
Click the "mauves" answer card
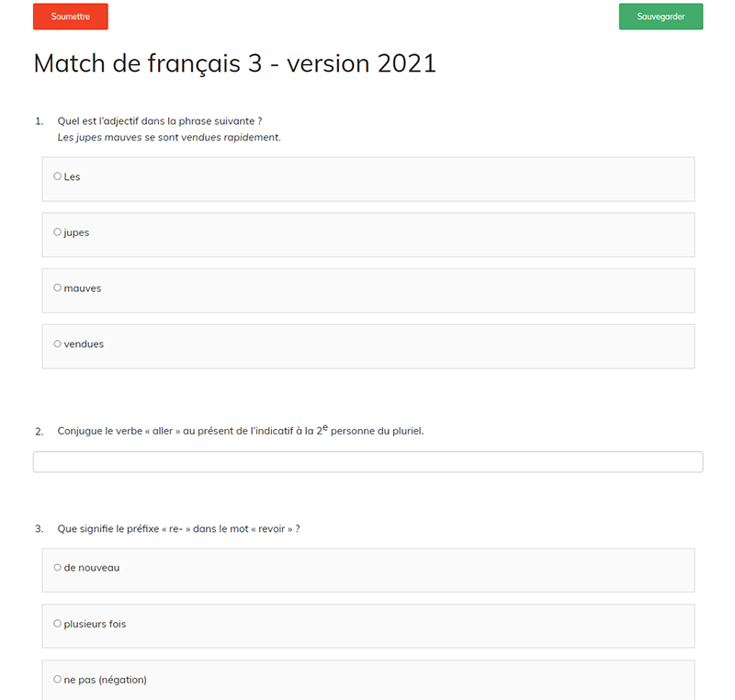point(367,290)
